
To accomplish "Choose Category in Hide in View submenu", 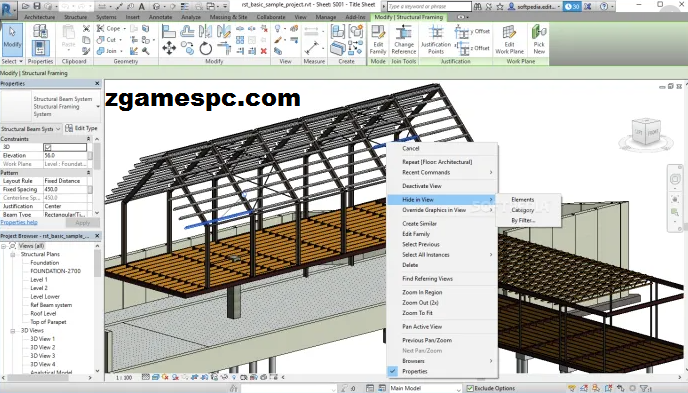I will pyautogui.click(x=523, y=210).
